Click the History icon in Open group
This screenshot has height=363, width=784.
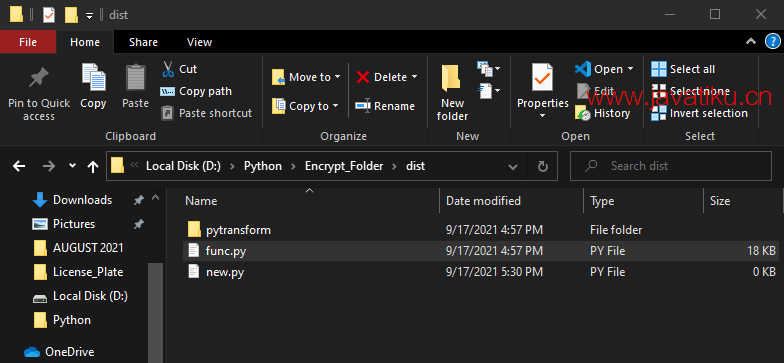coord(583,113)
